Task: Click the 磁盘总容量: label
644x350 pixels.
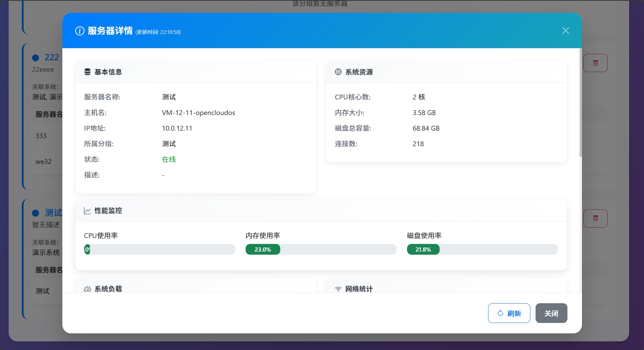Action: coord(353,128)
